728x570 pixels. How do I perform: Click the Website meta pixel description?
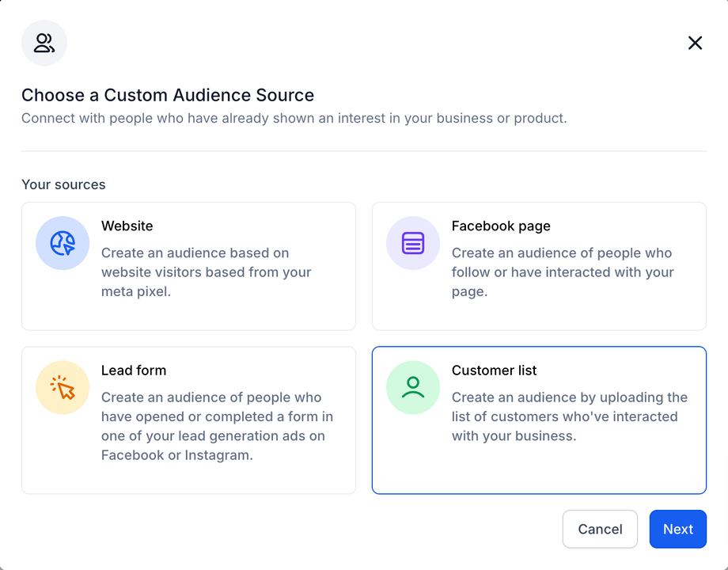(x=207, y=272)
